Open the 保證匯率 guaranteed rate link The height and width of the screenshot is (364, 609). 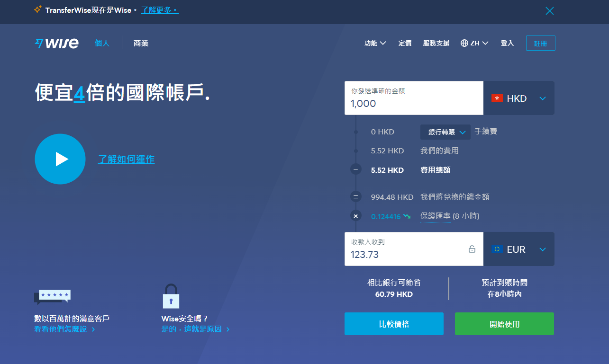tap(435, 216)
